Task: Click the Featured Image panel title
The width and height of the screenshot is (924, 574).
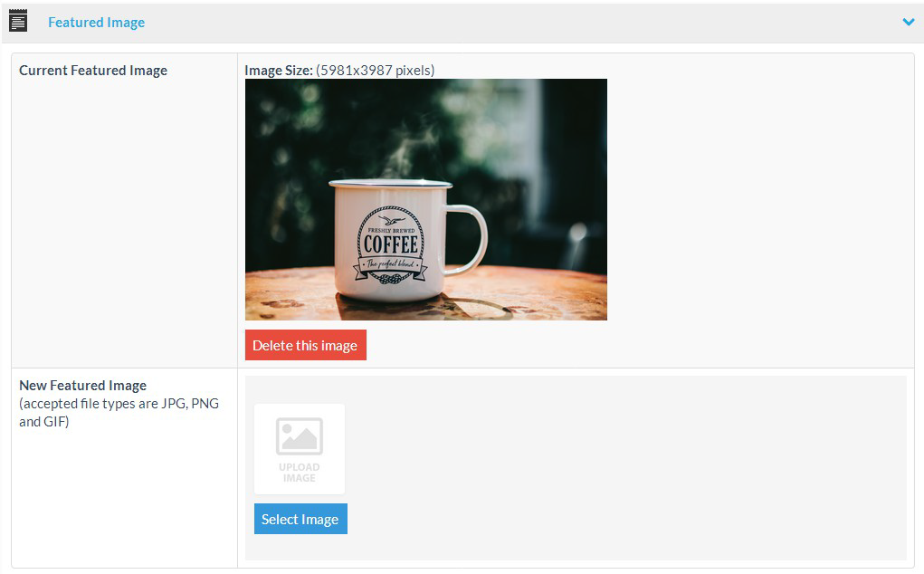Action: tap(96, 23)
